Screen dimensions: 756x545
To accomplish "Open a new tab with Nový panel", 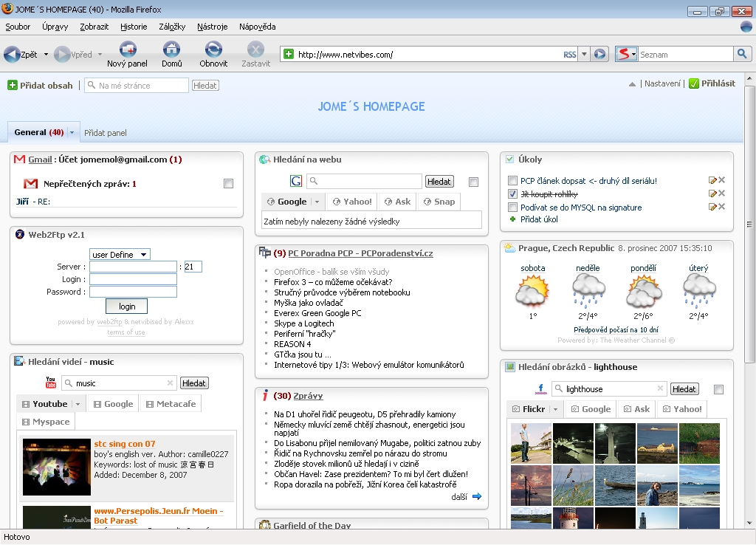I will 127,49.
